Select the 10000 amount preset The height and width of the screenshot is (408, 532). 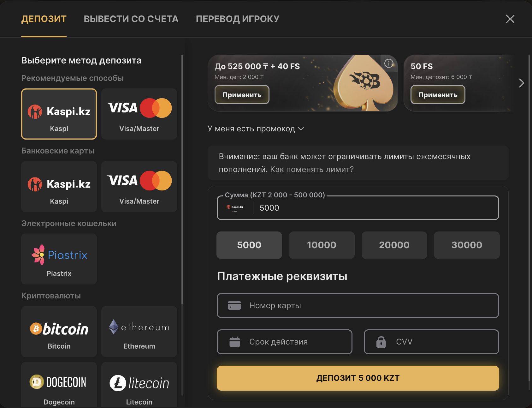(x=322, y=245)
